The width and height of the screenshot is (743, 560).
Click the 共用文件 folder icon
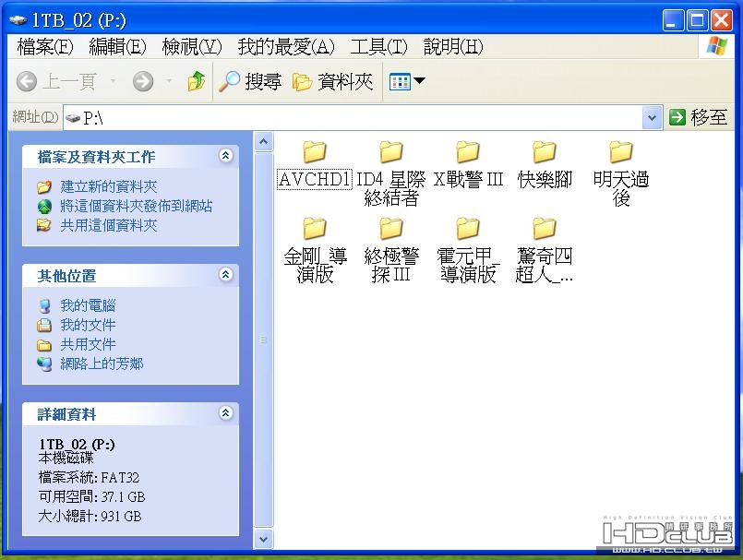tap(44, 345)
